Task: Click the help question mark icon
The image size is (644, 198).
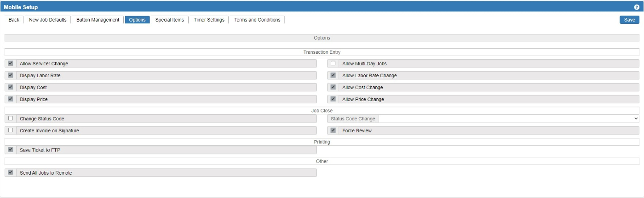Action: click(x=637, y=7)
